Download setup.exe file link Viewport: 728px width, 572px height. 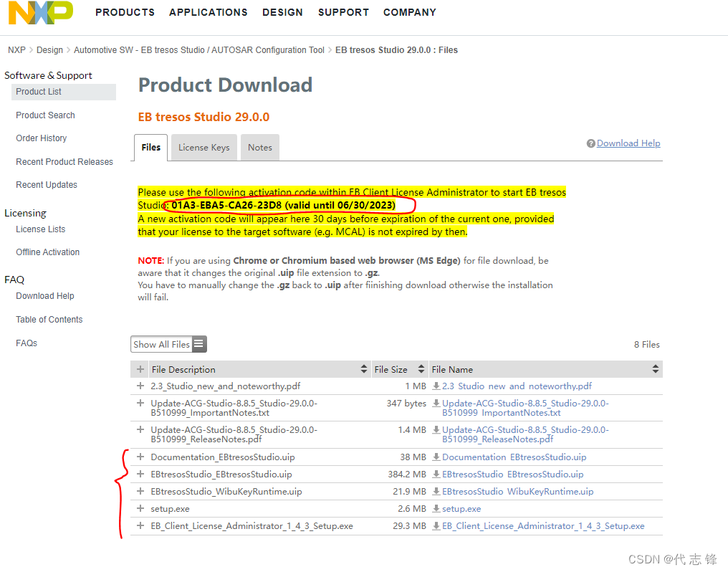click(x=461, y=508)
